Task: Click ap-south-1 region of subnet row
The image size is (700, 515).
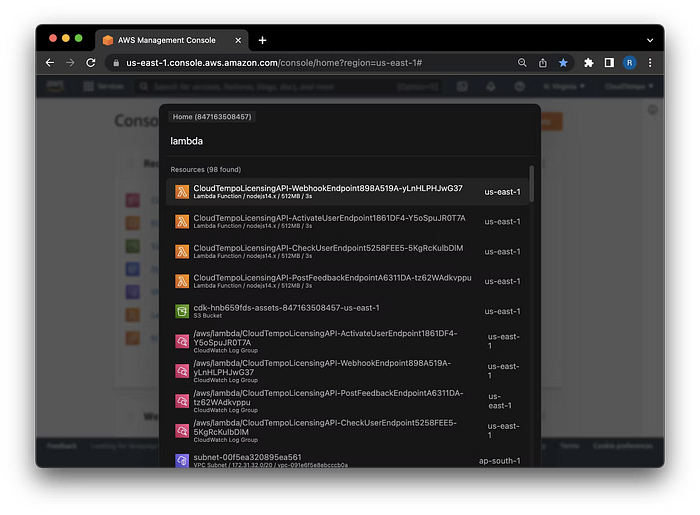Action: tap(500, 461)
